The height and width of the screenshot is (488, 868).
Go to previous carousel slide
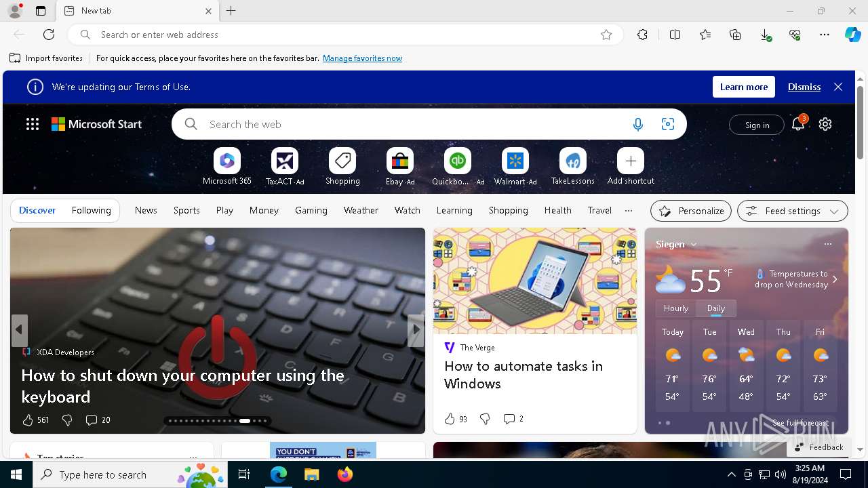(19, 330)
